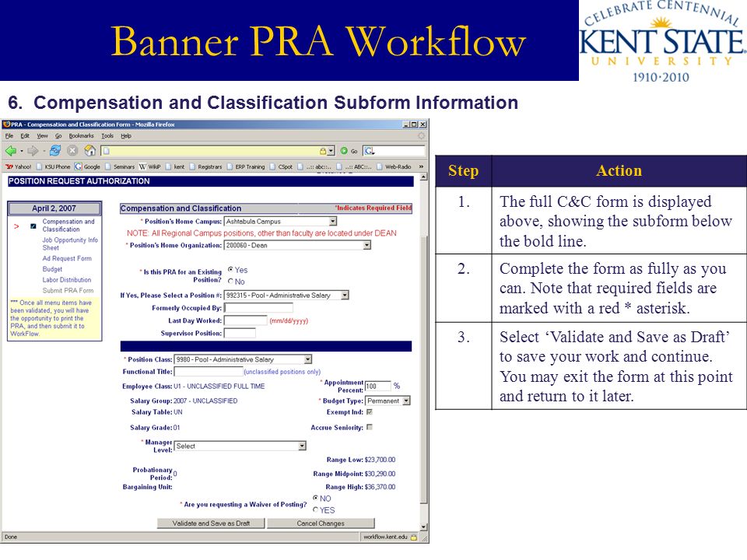The image size is (747, 560).
Task: Open the forward button history arrow
Action: 44,151
